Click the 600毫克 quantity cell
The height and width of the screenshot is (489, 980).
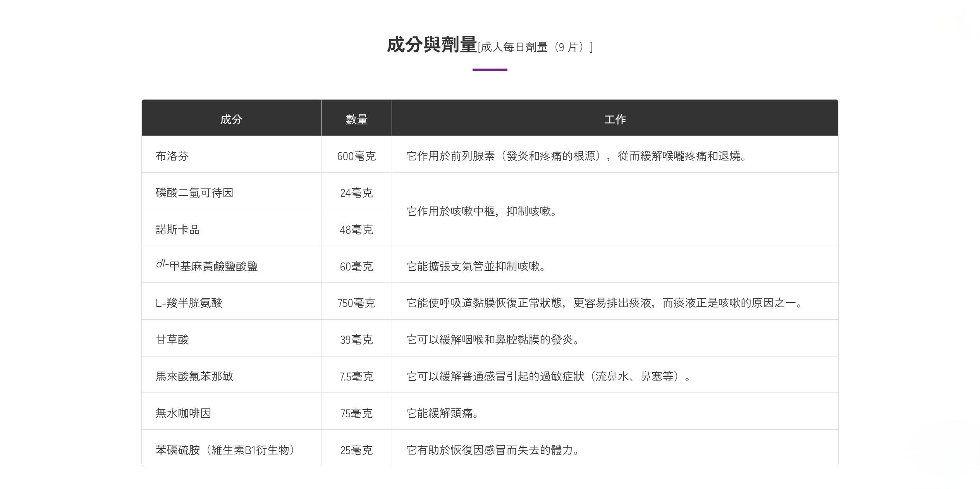click(x=356, y=156)
